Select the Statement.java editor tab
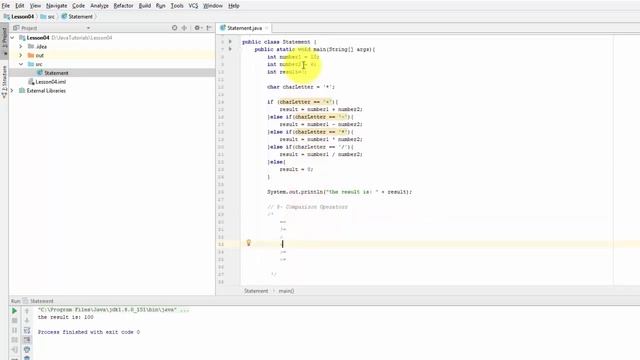The image size is (640, 360). [x=244, y=28]
